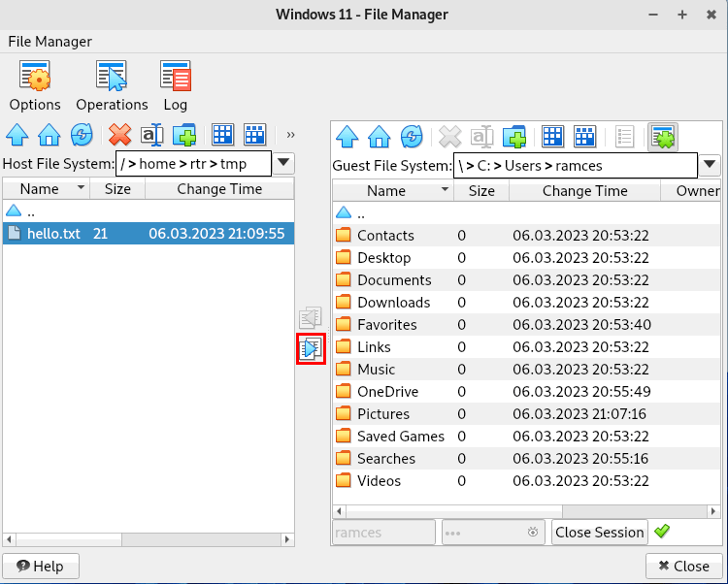The width and height of the screenshot is (728, 584).
Task: Select the host parent directory '..' entry
Action: click(149, 211)
